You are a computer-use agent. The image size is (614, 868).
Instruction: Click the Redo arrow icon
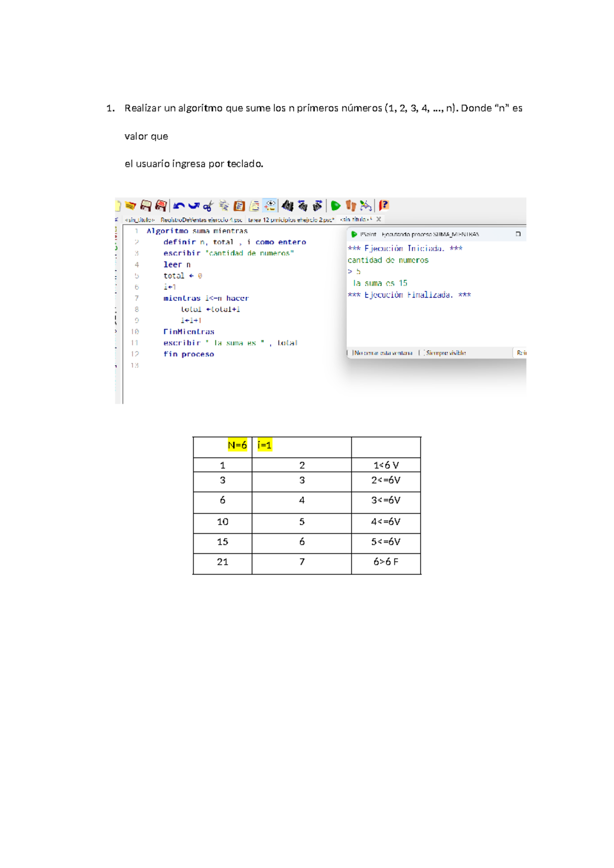(x=193, y=206)
